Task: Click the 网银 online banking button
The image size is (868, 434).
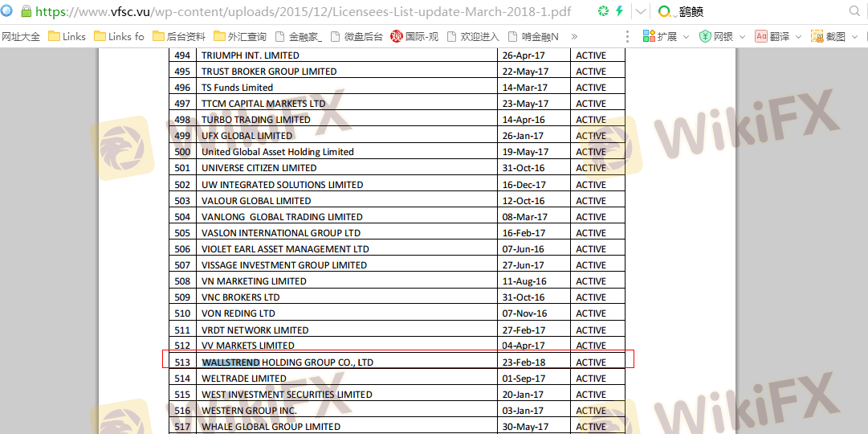Action: tap(715, 37)
